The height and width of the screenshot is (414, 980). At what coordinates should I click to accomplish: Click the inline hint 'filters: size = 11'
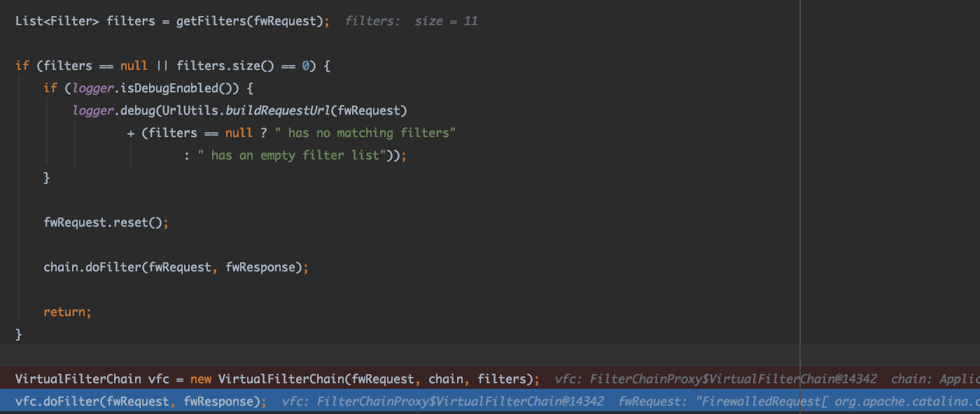click(412, 21)
